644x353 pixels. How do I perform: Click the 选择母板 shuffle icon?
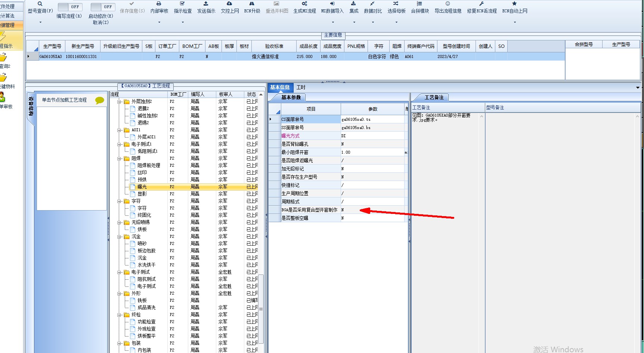point(396,4)
